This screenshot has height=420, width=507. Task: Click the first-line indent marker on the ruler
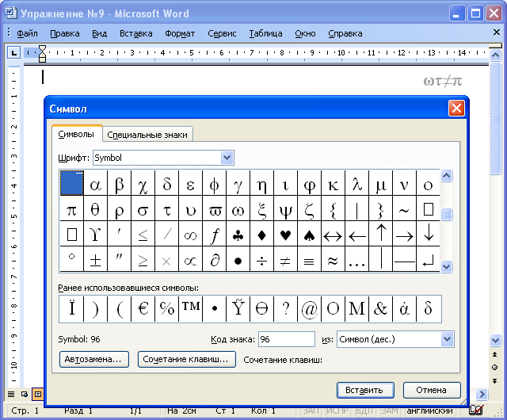pyautogui.click(x=42, y=49)
